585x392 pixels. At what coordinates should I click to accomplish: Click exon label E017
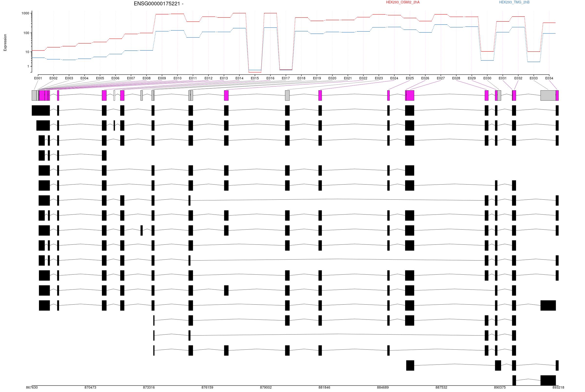click(x=286, y=78)
